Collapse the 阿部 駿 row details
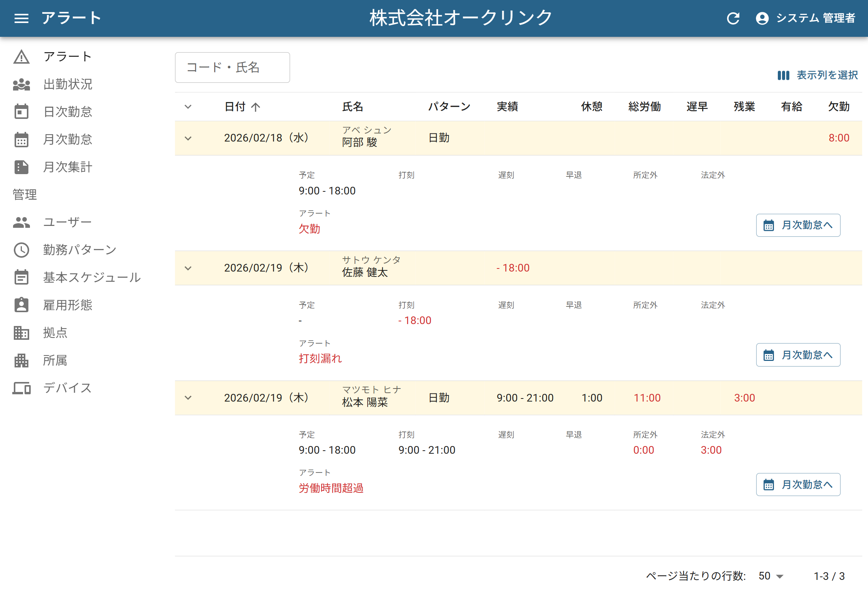868x596 pixels. 188,138
